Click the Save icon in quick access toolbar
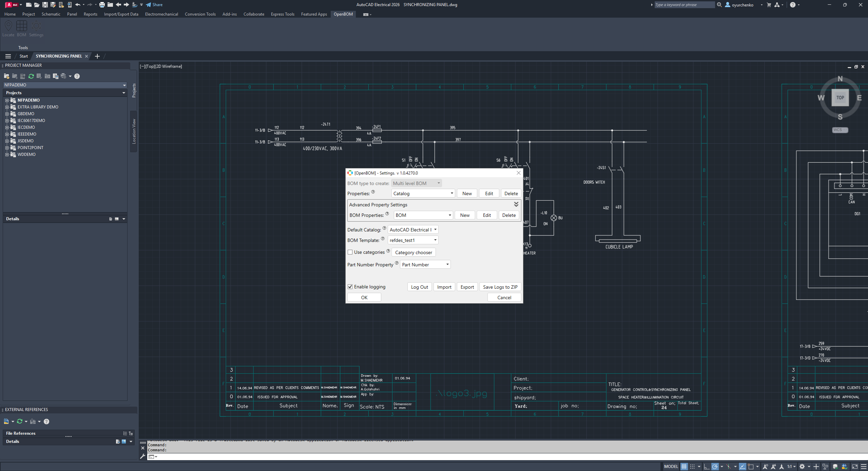This screenshot has height=471, width=868. [45, 5]
